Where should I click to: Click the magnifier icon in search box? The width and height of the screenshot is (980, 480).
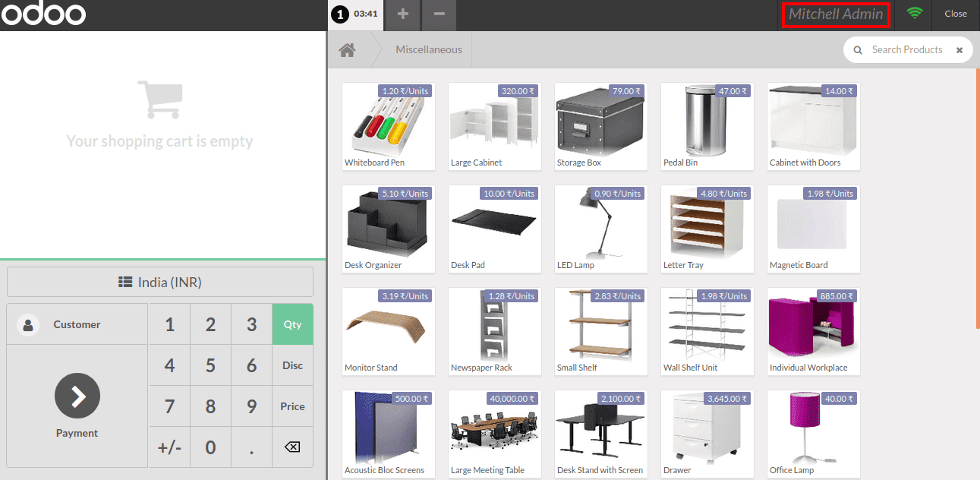click(859, 50)
